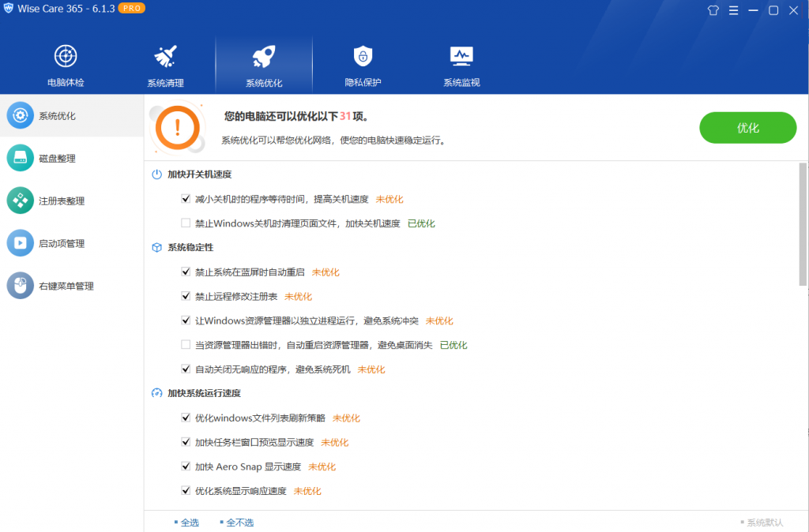Uncheck 禁止远程修改注册表 checkbox
The width and height of the screenshot is (809, 532).
point(186,296)
